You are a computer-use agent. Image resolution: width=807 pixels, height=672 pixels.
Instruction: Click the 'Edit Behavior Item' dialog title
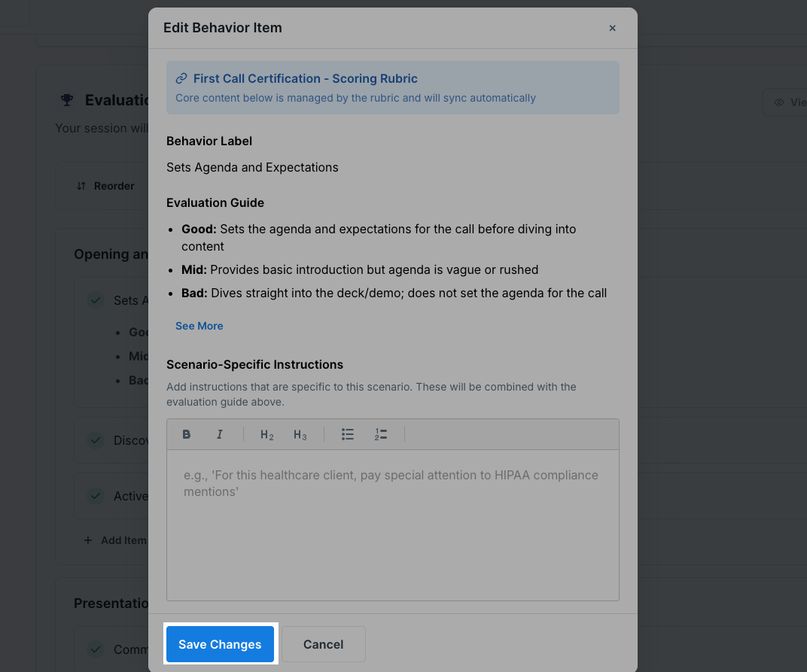(x=222, y=28)
